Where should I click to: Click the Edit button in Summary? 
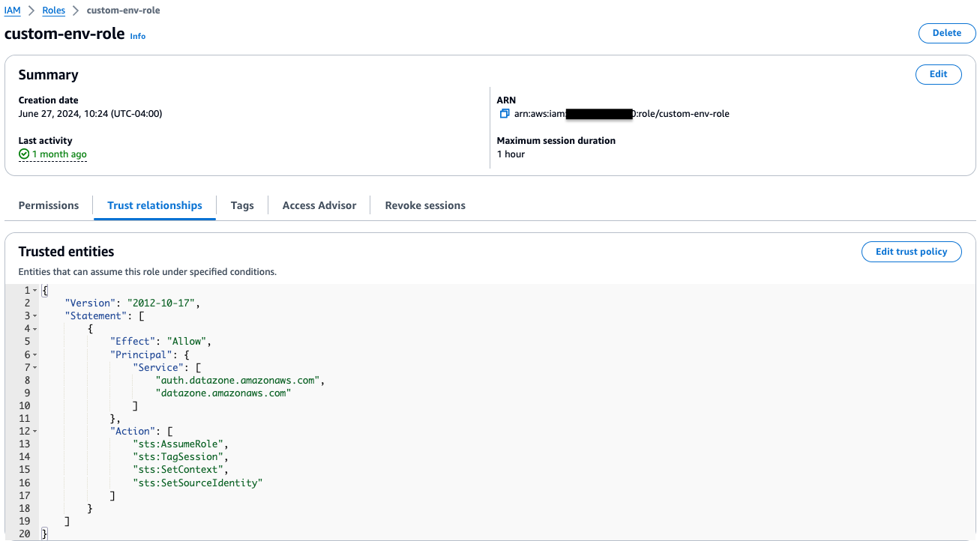coord(939,74)
